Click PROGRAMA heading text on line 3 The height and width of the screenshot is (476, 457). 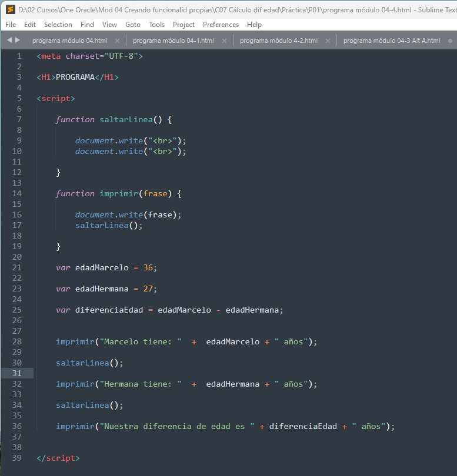pyautogui.click(x=75, y=77)
